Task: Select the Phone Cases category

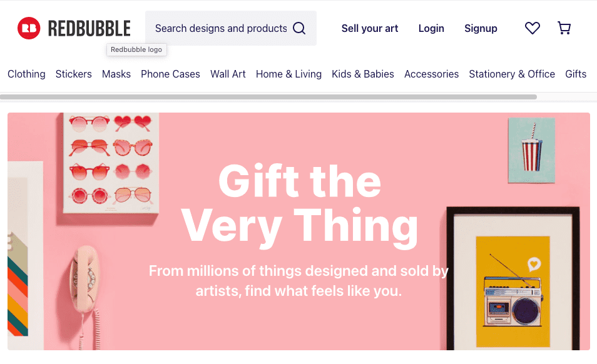Action: (170, 74)
